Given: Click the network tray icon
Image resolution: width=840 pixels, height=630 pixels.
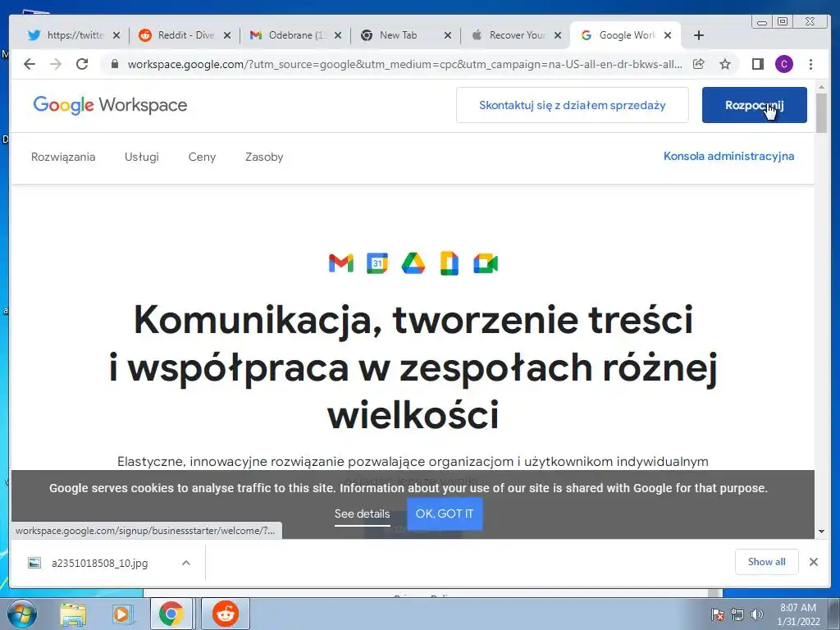Looking at the screenshot, I should pyautogui.click(x=737, y=614).
